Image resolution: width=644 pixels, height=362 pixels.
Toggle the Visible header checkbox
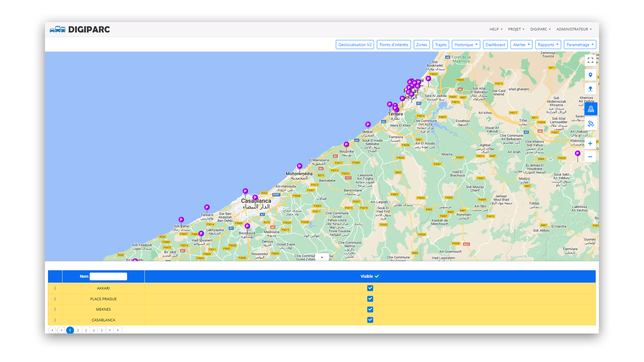[377, 277]
